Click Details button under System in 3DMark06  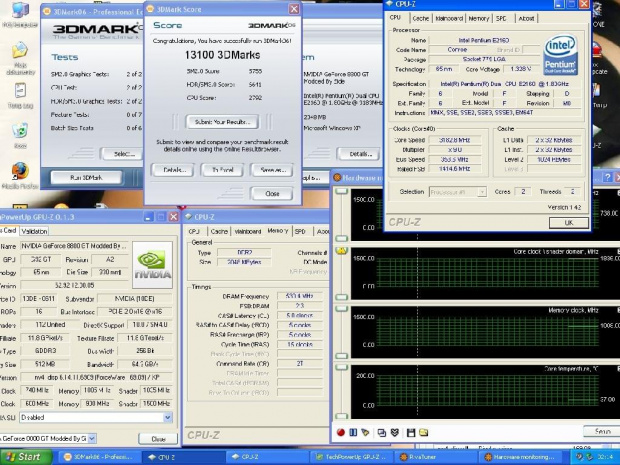point(359,154)
